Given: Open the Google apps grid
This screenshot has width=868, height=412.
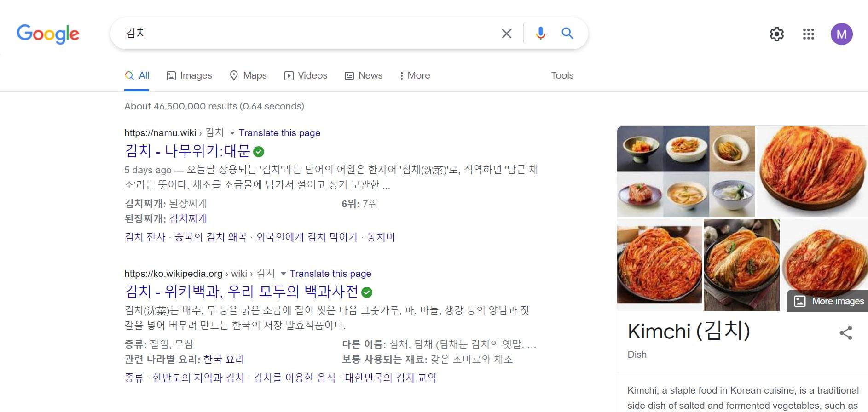Looking at the screenshot, I should click(808, 34).
